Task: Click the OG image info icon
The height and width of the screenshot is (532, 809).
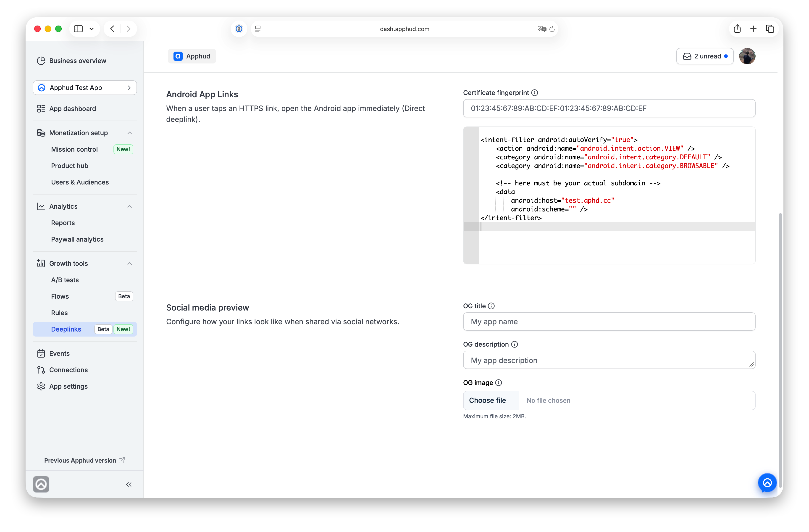Action: 499,382
